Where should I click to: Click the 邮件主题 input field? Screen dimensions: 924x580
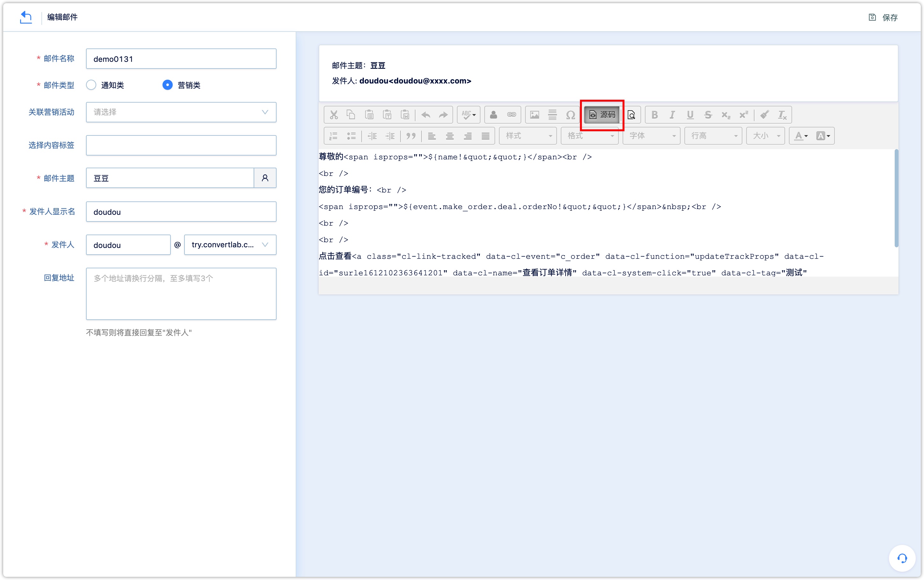(x=170, y=178)
